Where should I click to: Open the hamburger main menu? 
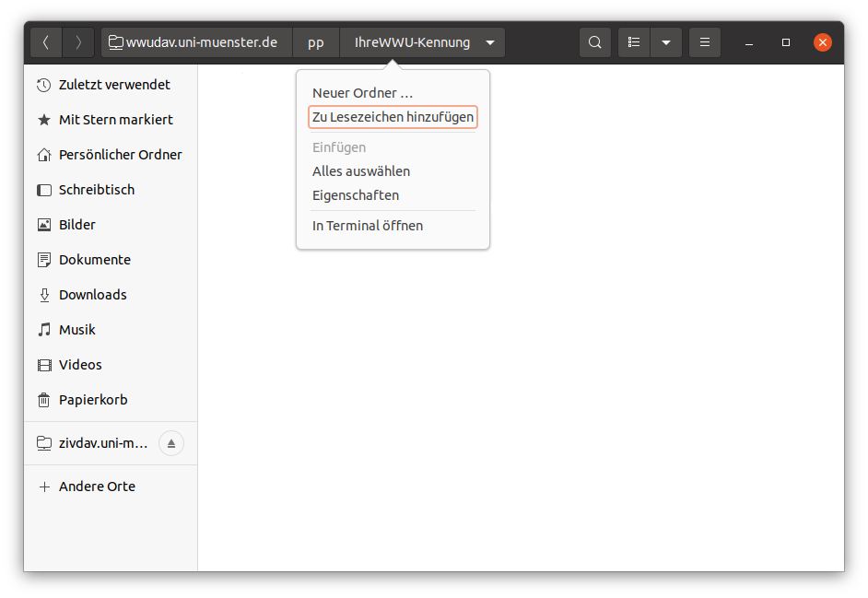tap(705, 42)
